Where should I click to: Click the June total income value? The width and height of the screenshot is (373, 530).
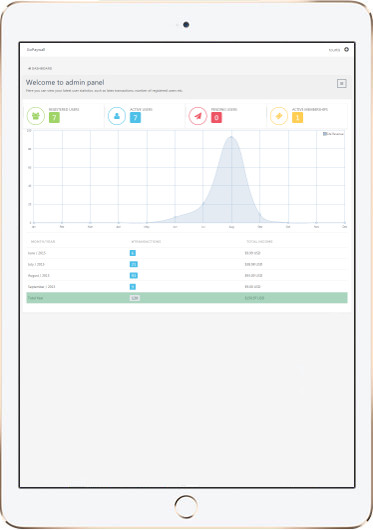(252, 253)
